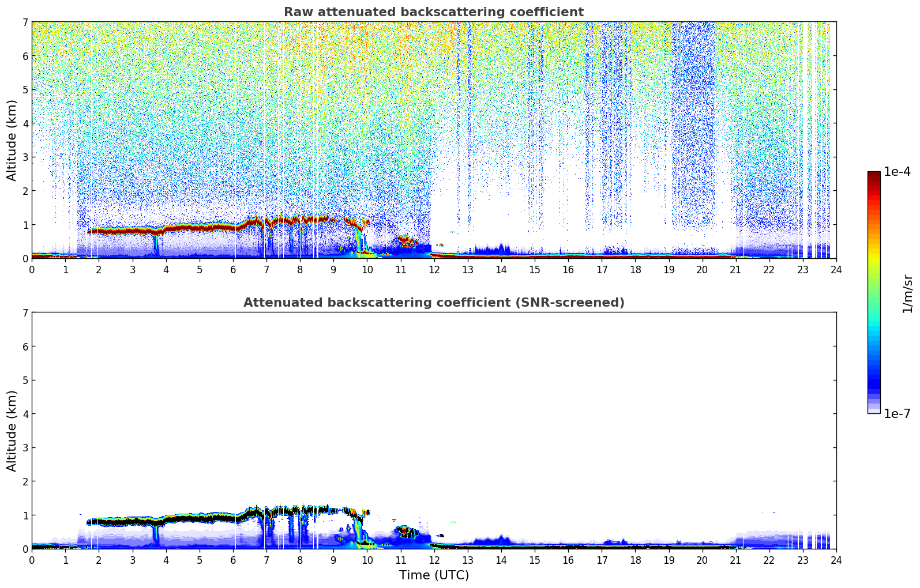This screenshot has width=920, height=588.
Task: Click the colorbar gradient scale
Action: coord(874,292)
